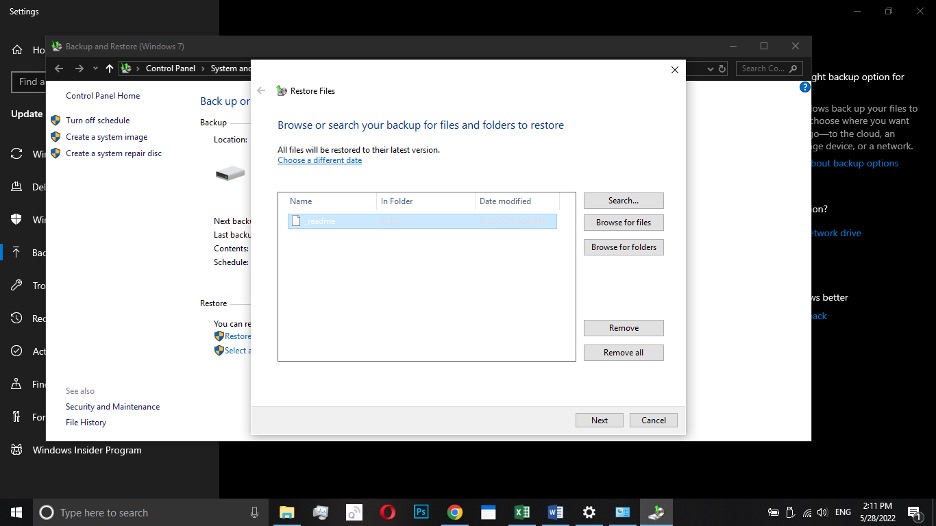The image size is (936, 526).
Task: Click the readme file document icon
Action: pos(295,221)
